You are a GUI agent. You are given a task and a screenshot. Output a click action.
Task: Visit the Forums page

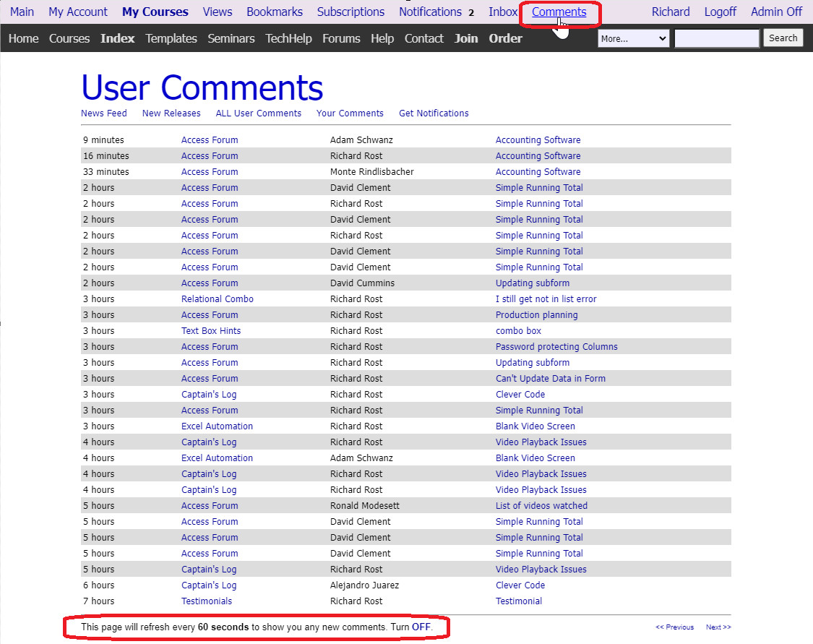pyautogui.click(x=341, y=38)
